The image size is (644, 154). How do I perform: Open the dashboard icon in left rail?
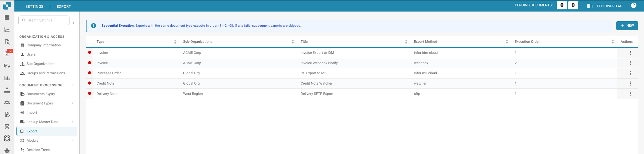click(7, 18)
